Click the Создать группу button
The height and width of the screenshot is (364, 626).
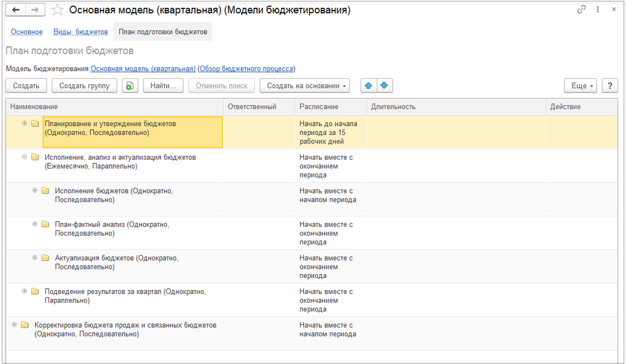[x=85, y=86]
